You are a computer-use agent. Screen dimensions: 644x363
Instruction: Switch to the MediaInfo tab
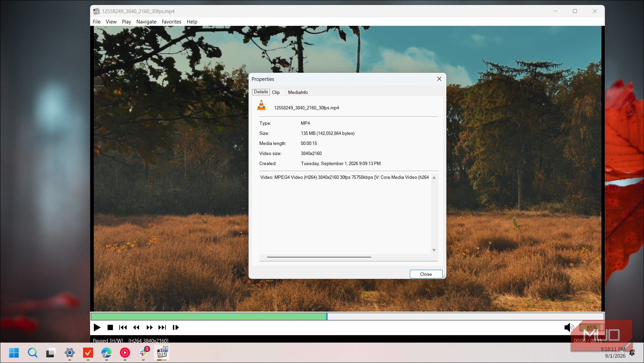pyautogui.click(x=298, y=92)
